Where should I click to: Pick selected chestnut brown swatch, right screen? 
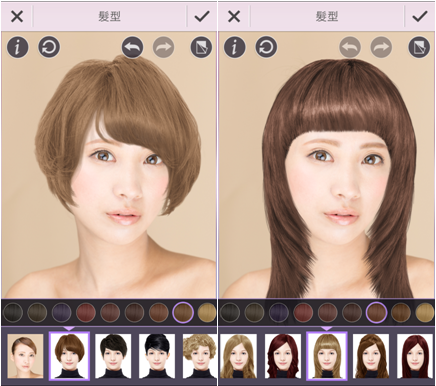pos(376,312)
